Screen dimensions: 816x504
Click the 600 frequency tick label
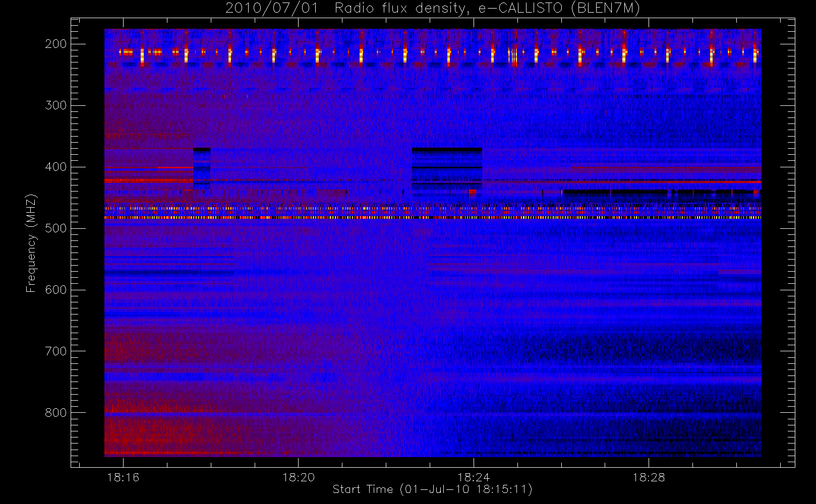click(56, 290)
